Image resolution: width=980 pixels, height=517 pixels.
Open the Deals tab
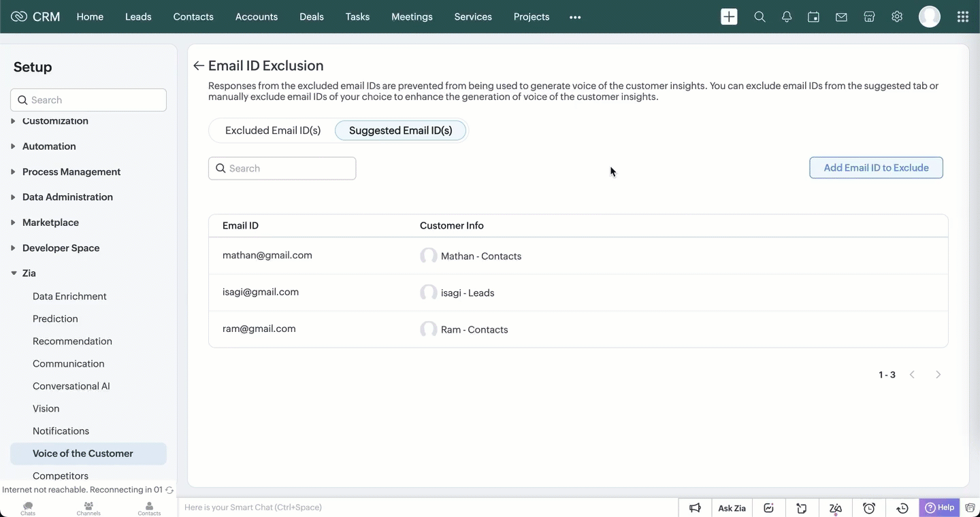(x=311, y=17)
